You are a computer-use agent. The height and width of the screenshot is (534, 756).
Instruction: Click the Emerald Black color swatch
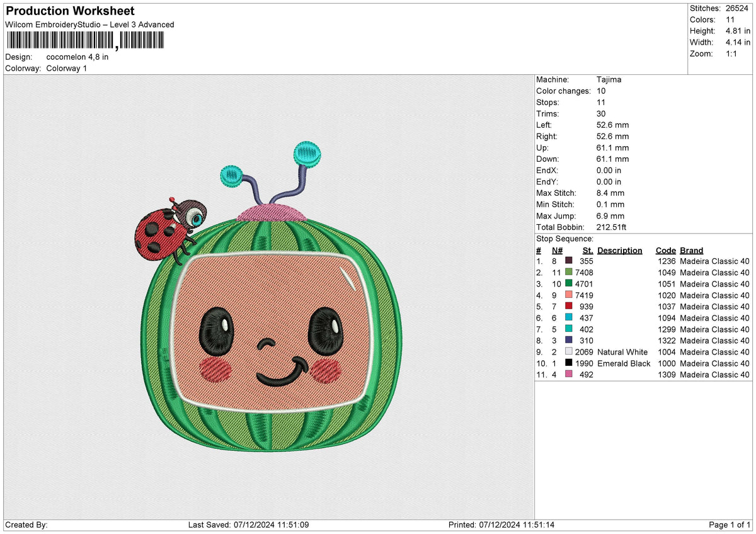pos(569,363)
